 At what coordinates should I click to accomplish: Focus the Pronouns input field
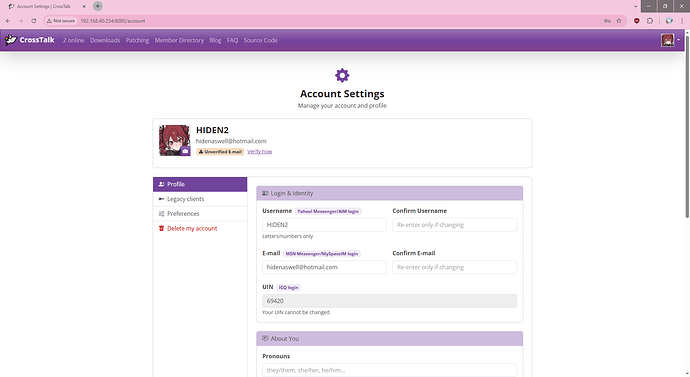tap(389, 370)
